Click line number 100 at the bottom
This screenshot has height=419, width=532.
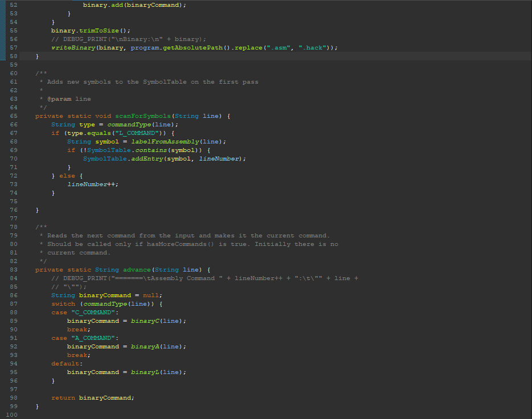11,414
